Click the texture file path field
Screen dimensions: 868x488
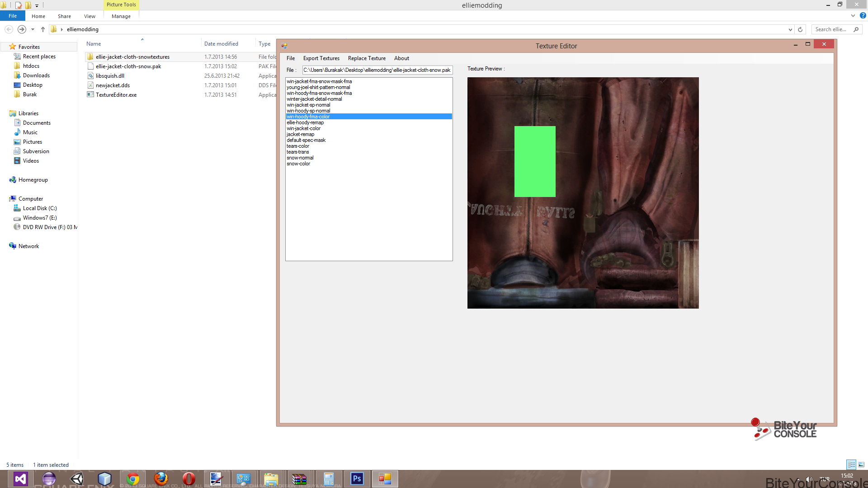click(x=377, y=70)
